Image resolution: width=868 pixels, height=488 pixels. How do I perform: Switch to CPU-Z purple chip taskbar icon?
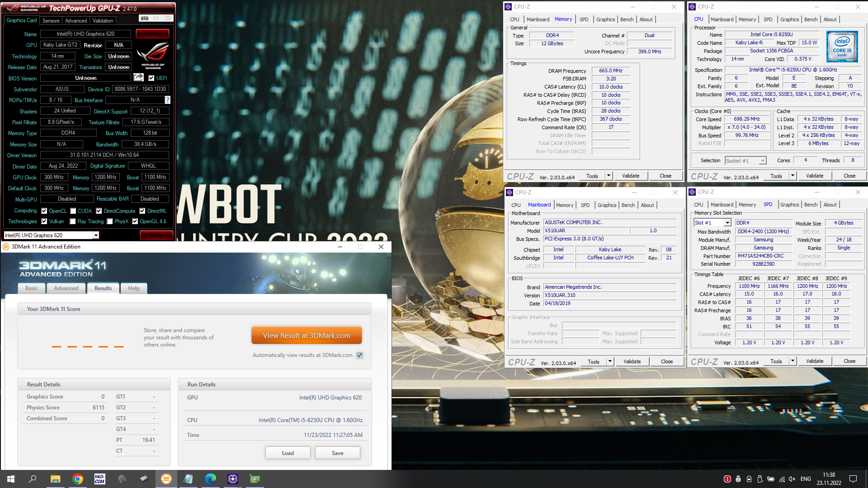click(x=233, y=479)
